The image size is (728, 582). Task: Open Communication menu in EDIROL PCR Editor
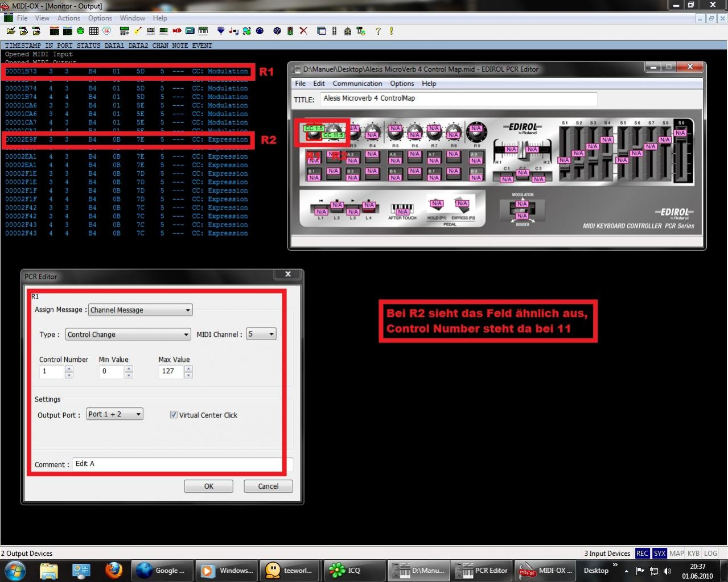pyautogui.click(x=357, y=84)
